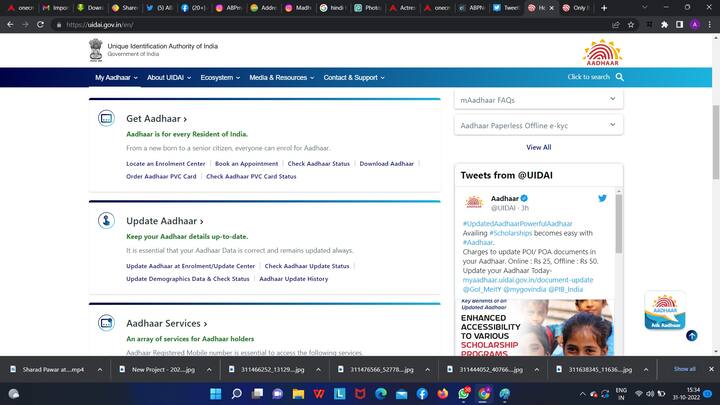Viewport: 720px width, 405px height.
Task: Open the Media & Resources menu
Action: tap(281, 77)
